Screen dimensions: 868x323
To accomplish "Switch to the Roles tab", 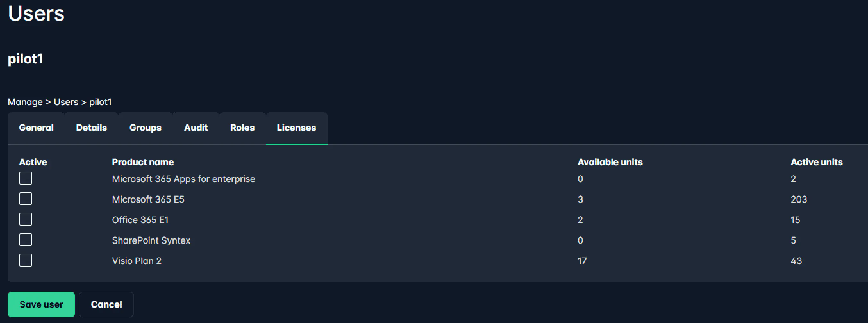I will 242,127.
